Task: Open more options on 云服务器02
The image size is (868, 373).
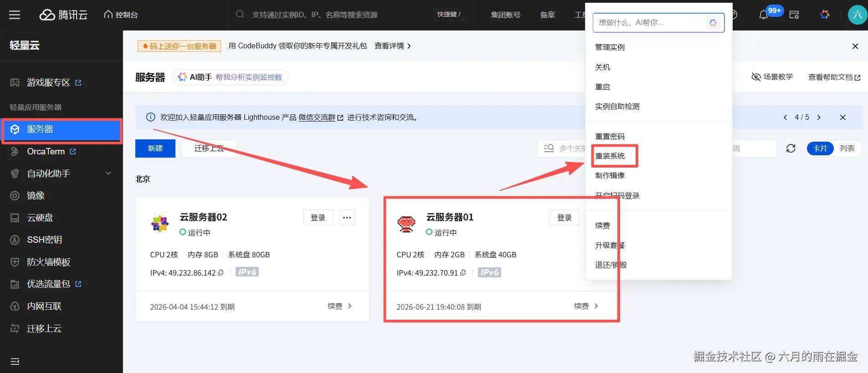Action: coord(347,218)
